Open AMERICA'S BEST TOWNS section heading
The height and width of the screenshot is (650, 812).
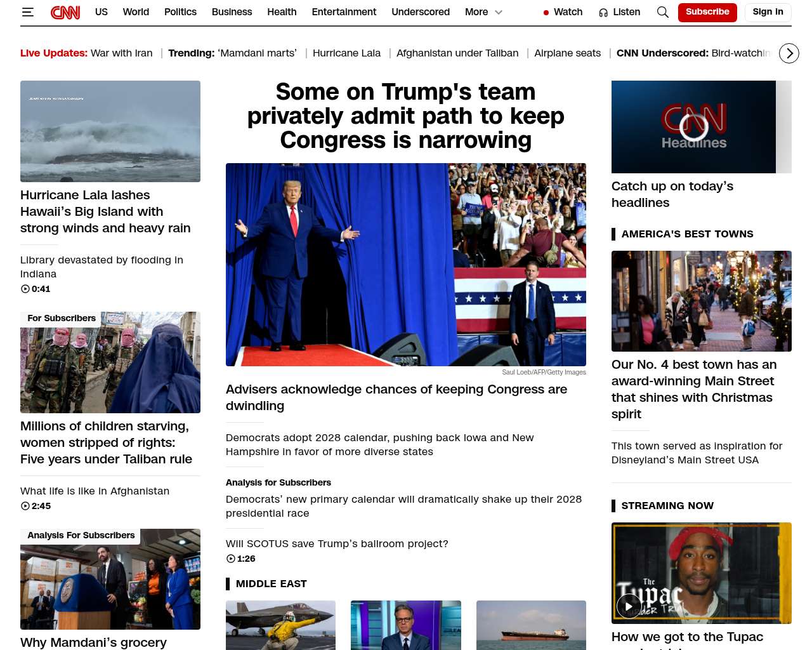pyautogui.click(x=687, y=234)
